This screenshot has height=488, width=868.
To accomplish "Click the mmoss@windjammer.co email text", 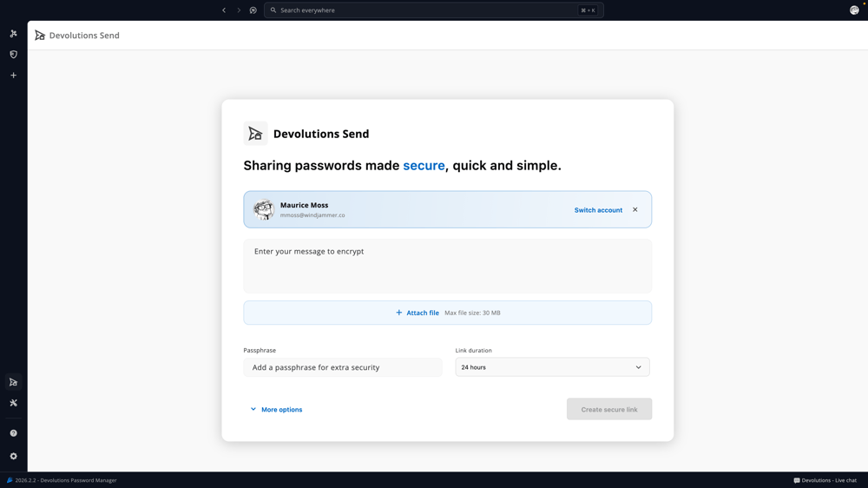I will point(312,215).
